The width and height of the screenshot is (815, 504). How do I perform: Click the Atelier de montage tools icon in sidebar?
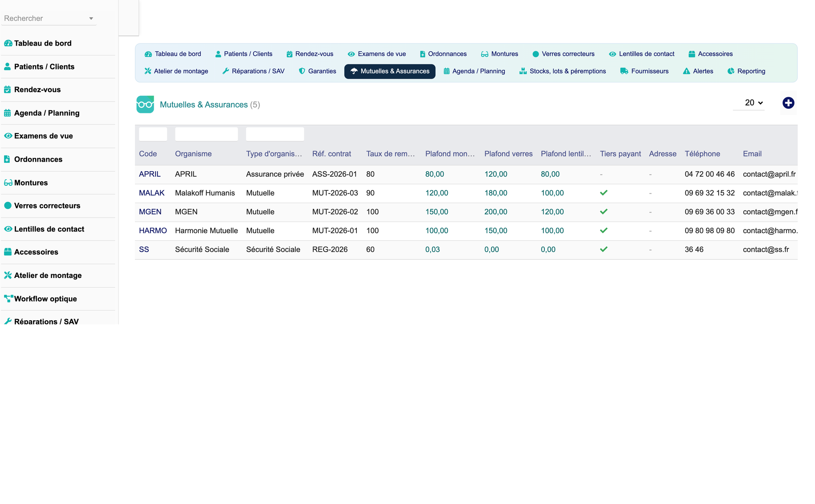click(8, 275)
